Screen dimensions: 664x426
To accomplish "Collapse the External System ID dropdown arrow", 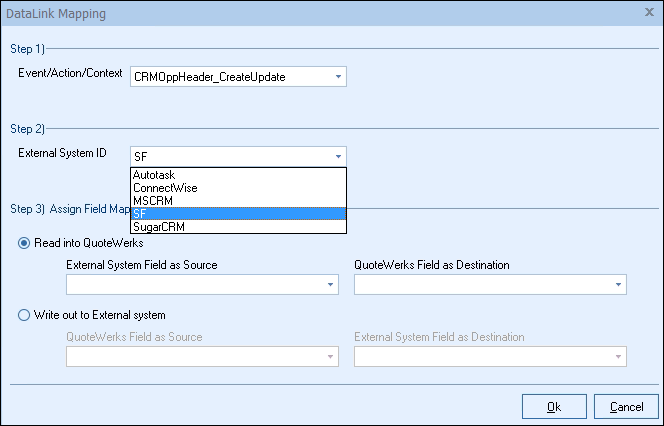I will click(338, 156).
